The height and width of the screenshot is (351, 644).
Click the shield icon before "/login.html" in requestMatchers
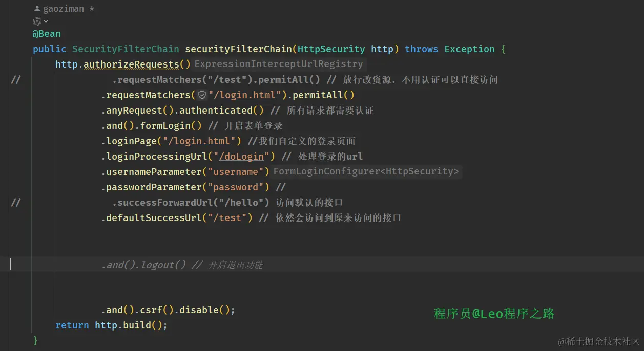202,95
